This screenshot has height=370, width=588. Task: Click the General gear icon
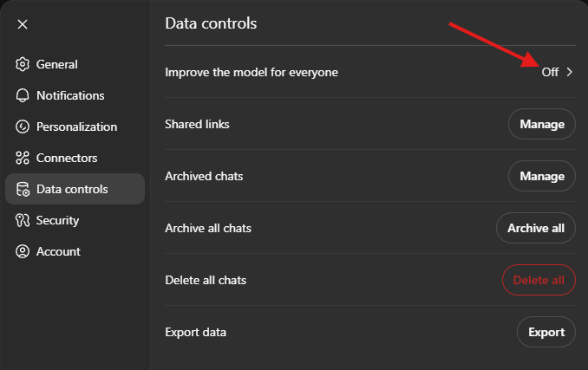click(23, 64)
